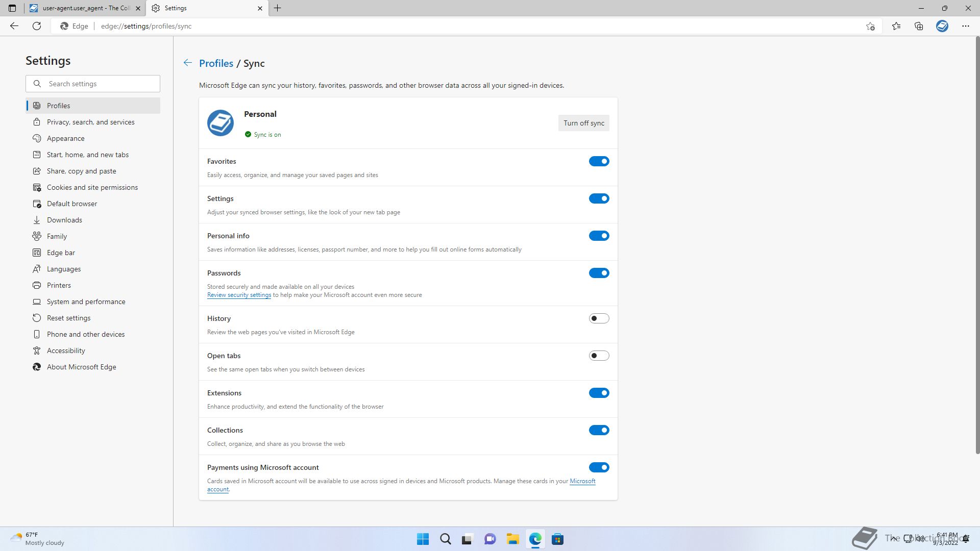Select Profiles in settings sidebar
The height and width of the screenshot is (551, 980).
click(x=93, y=106)
